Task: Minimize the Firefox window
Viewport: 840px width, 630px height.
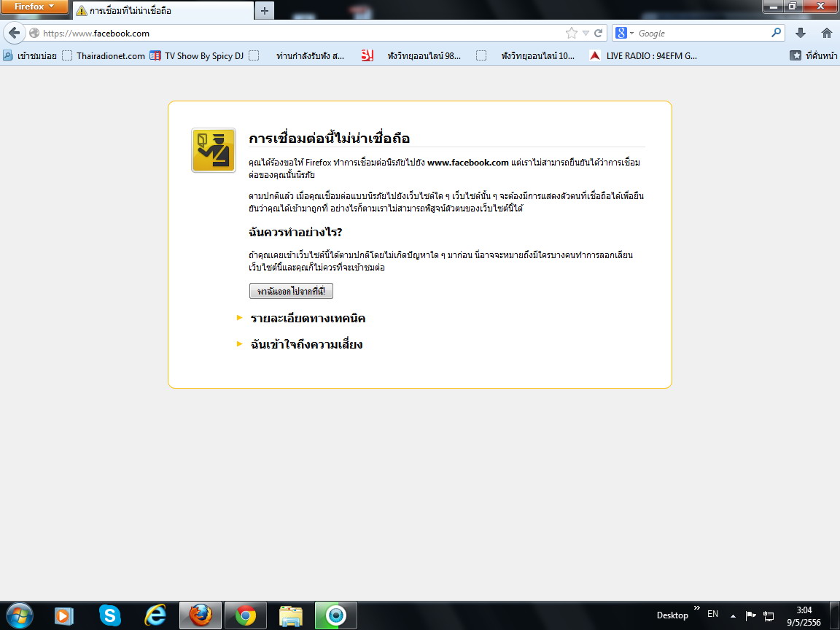Action: [773, 7]
